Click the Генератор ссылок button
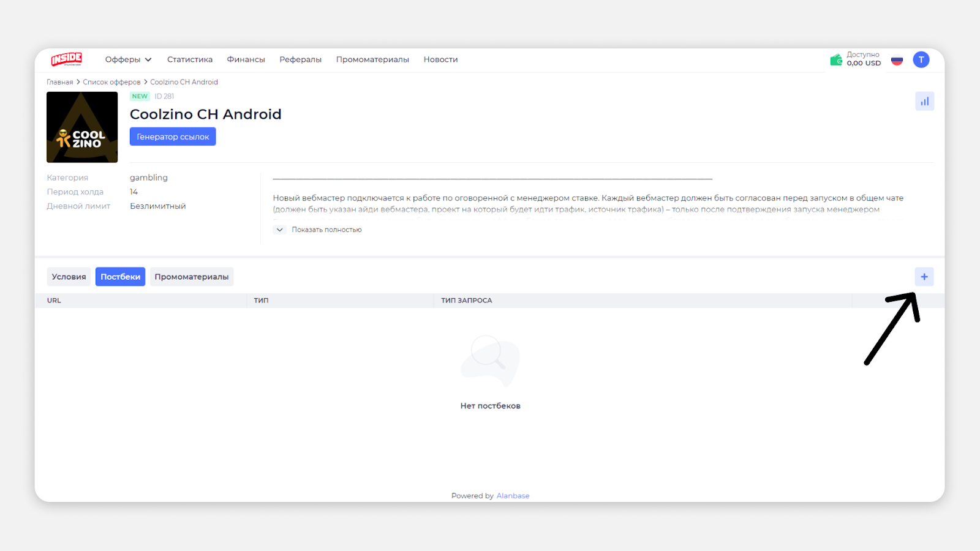980x551 pixels. pyautogui.click(x=173, y=137)
